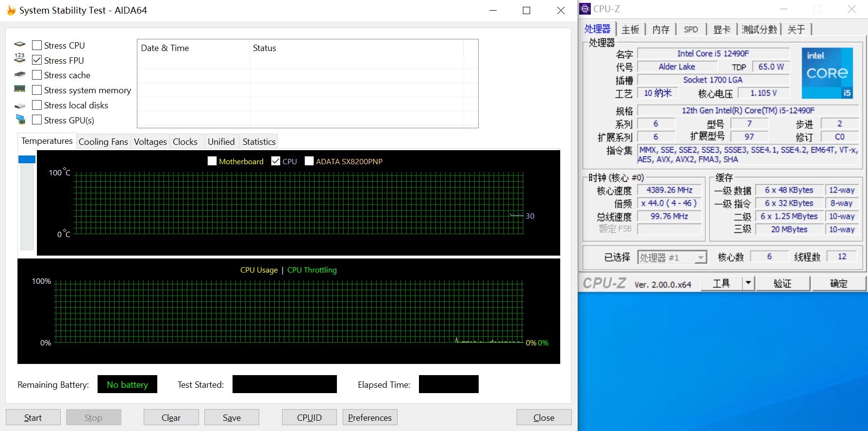Click the cache chip icon beside Stress cache

tap(20, 75)
